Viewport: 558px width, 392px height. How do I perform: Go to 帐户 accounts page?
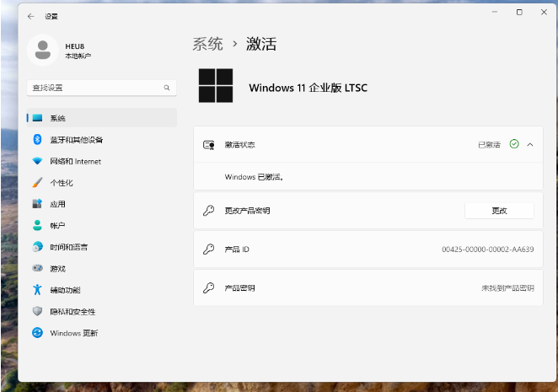pos(57,226)
